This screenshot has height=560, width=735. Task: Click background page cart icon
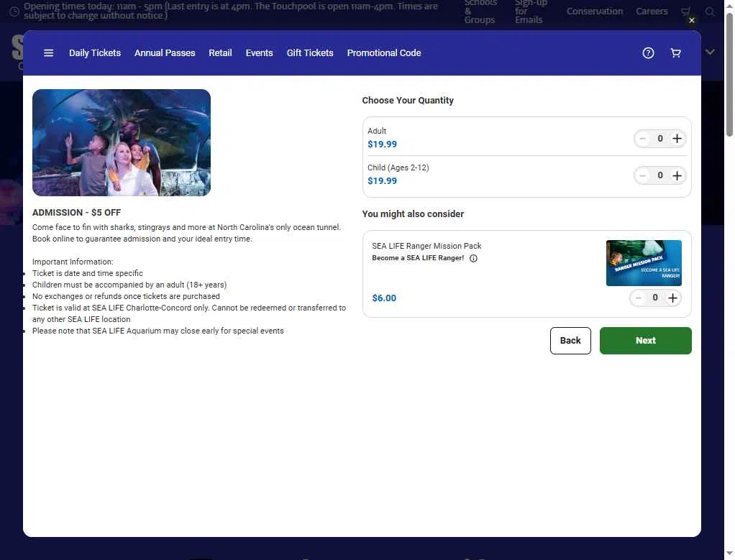tap(685, 12)
